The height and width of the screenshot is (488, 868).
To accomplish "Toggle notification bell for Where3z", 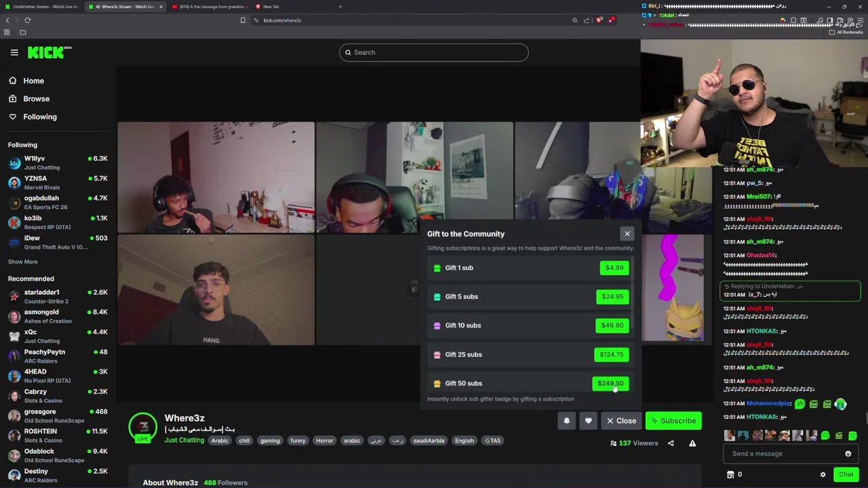I will (567, 421).
